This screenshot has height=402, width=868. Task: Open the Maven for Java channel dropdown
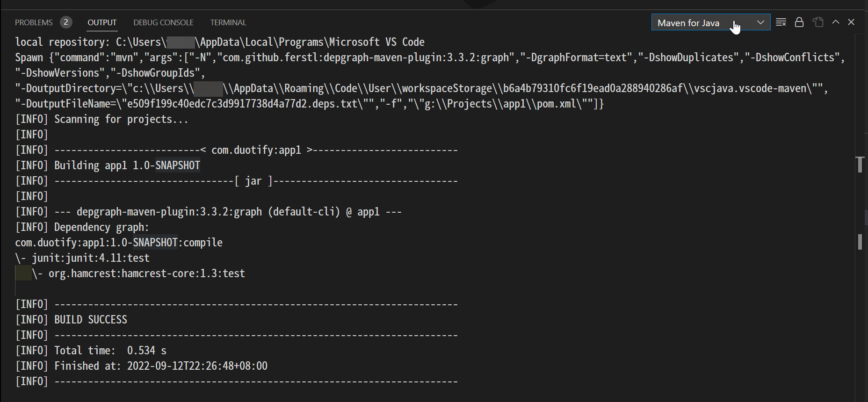[x=710, y=22]
